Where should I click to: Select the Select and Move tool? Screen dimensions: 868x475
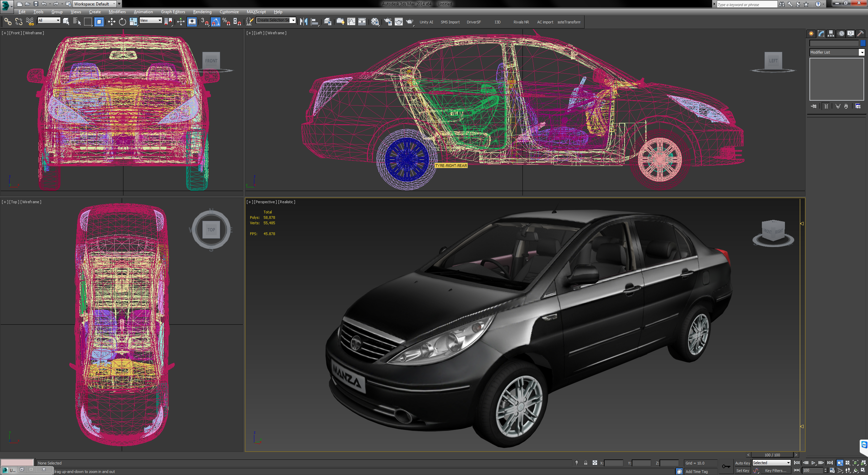pos(112,21)
